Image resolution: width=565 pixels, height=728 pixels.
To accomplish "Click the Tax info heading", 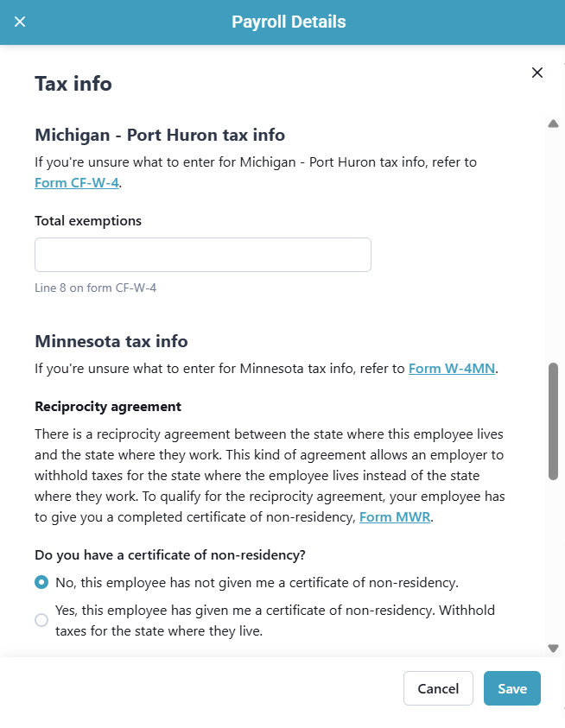I will click(73, 84).
